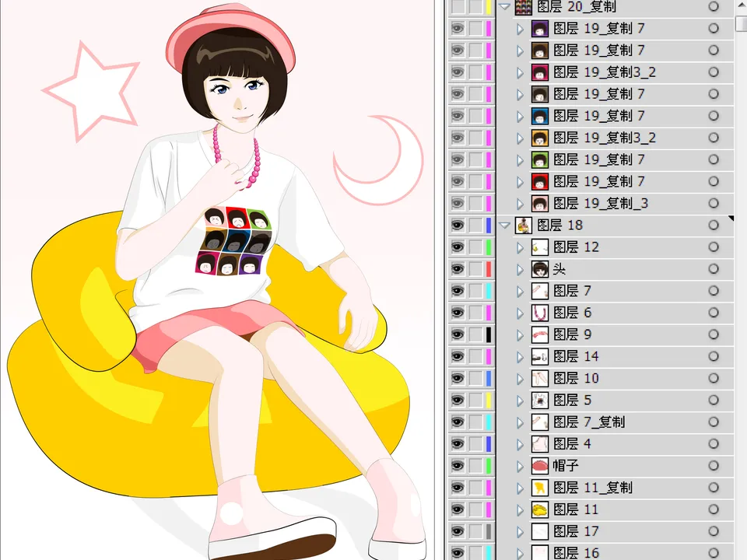The image size is (747, 560).
Task: Toggle visibility of the 头 layer
Action: (x=458, y=268)
